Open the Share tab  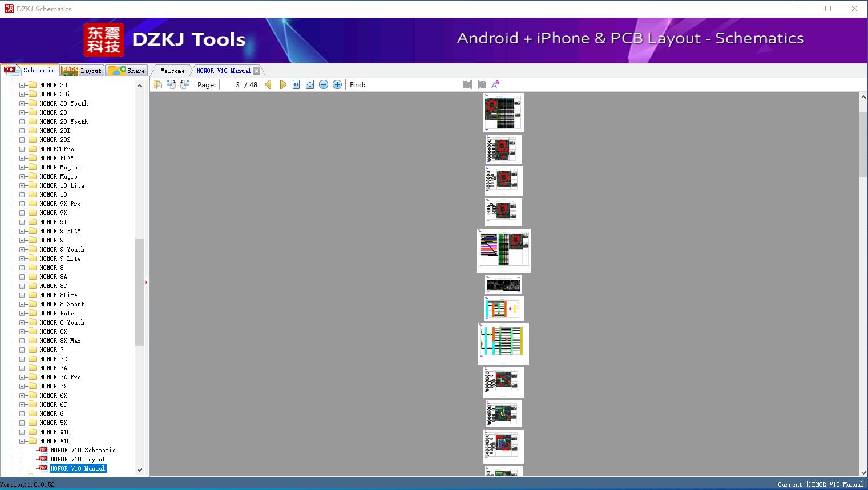(127, 70)
